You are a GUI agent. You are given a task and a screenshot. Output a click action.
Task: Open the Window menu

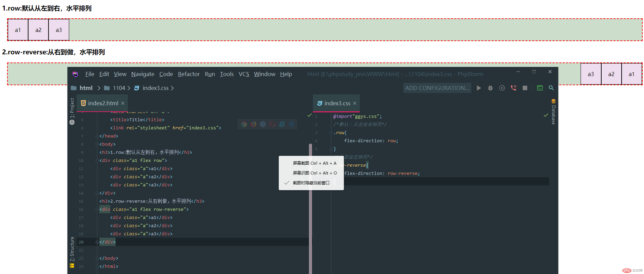(265, 74)
